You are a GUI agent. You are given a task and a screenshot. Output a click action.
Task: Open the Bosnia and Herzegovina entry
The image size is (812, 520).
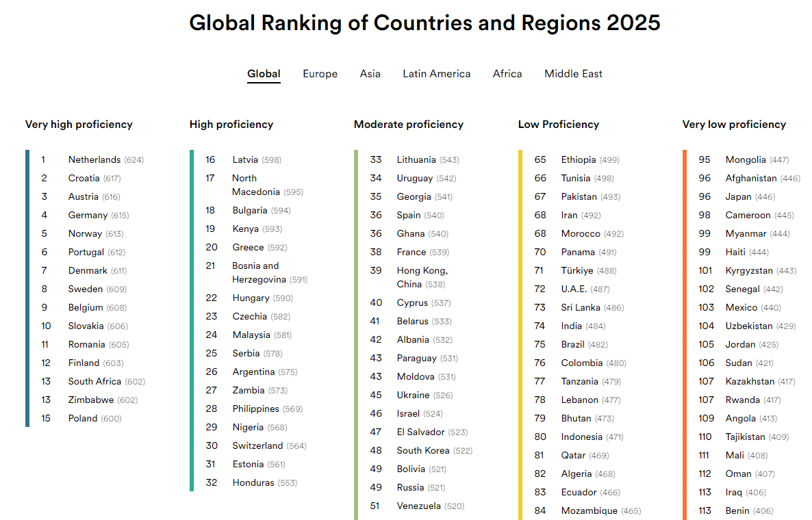[x=259, y=272]
